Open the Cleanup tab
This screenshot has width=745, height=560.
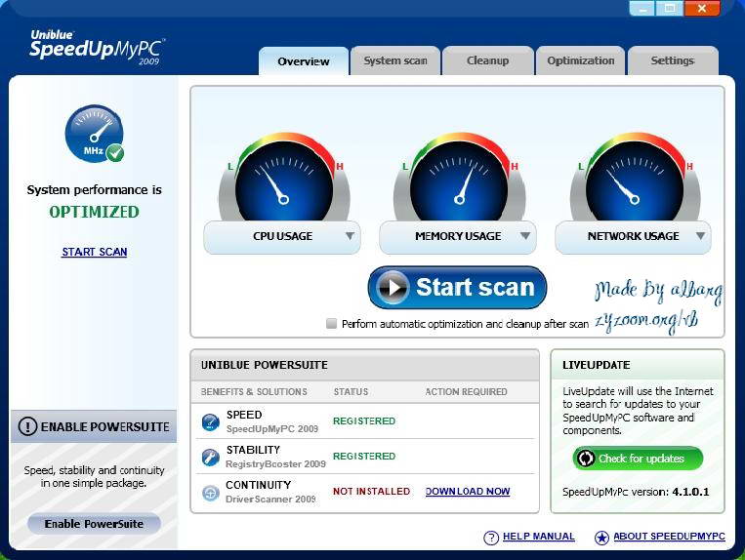pyautogui.click(x=487, y=60)
